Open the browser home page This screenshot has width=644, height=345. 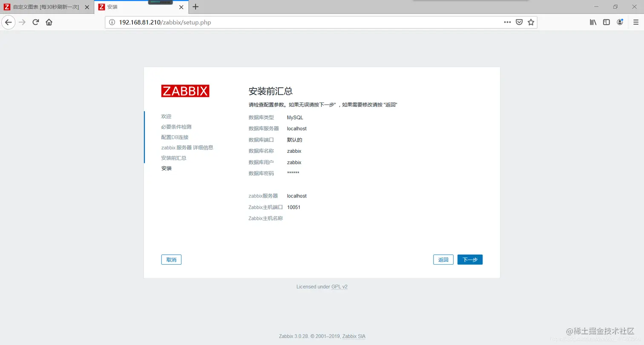click(49, 22)
